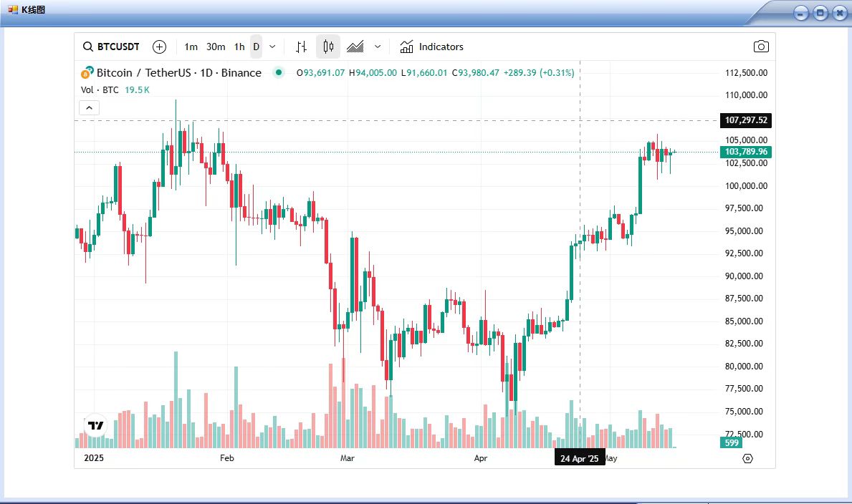Image resolution: width=852 pixels, height=504 pixels.
Task: Take a chart snapshot with camera icon
Action: click(761, 47)
